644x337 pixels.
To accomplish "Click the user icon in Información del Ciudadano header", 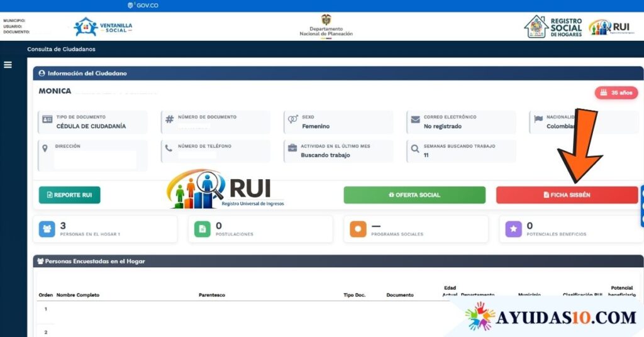I will click(42, 73).
